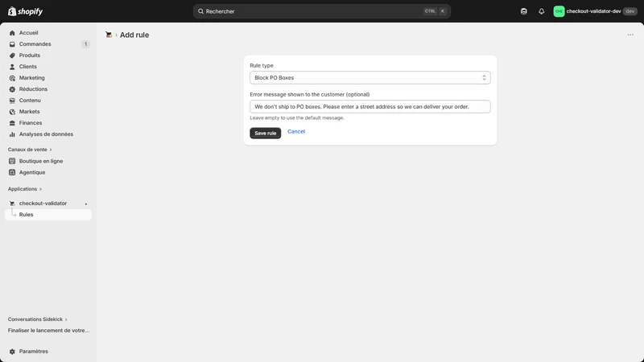The height and width of the screenshot is (362, 644).
Task: Open the checkout-validator-dev store avatar menu
Action: 559,11
